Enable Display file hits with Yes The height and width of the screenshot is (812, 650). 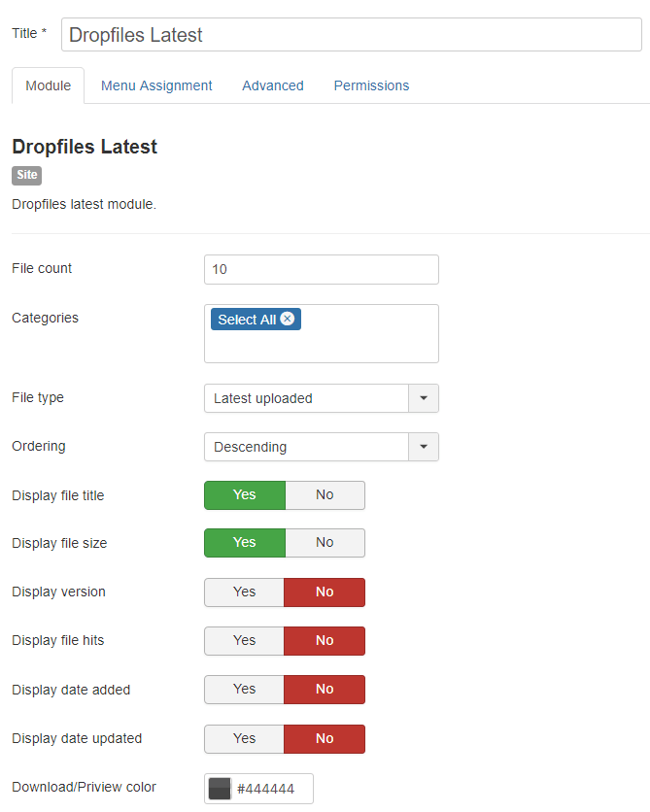244,641
